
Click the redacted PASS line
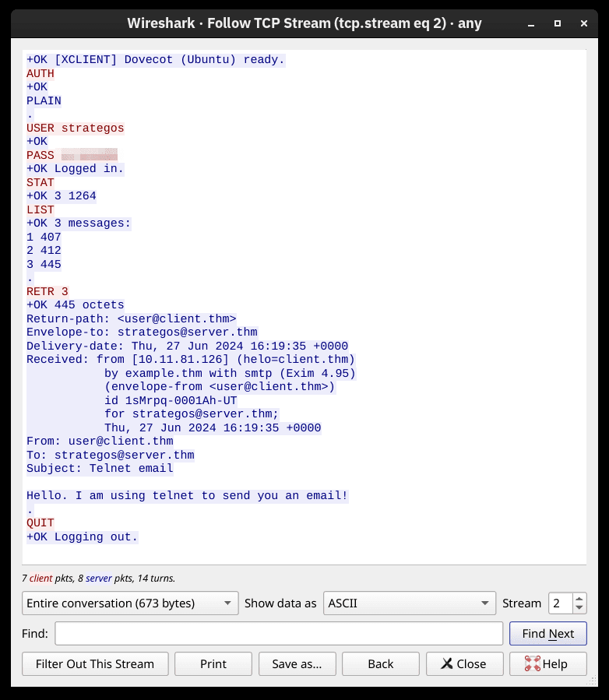pyautogui.click(x=72, y=156)
